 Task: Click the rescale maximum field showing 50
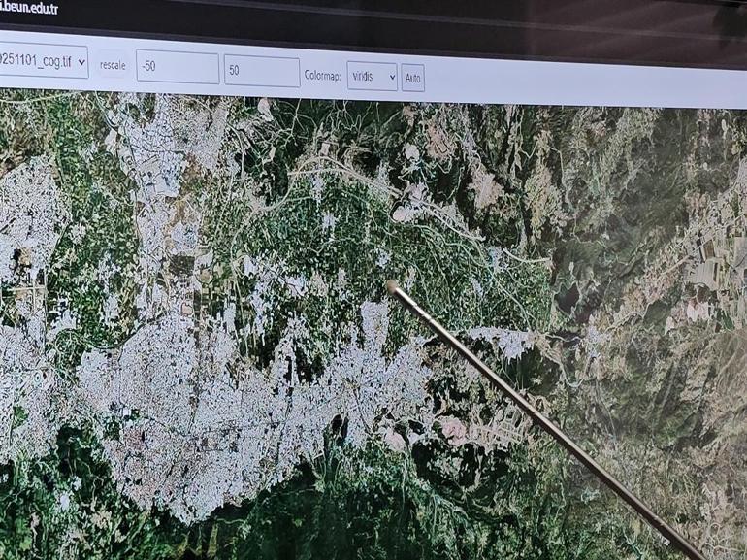261,71
